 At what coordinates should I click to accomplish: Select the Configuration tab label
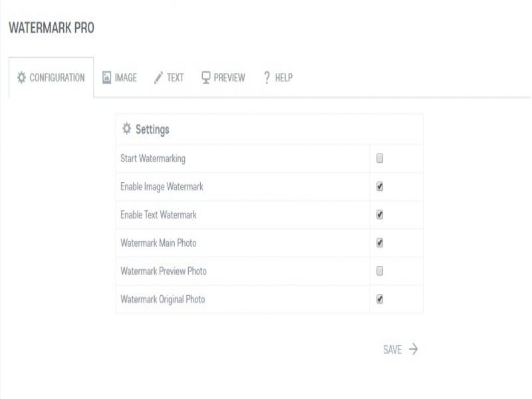pos(57,78)
